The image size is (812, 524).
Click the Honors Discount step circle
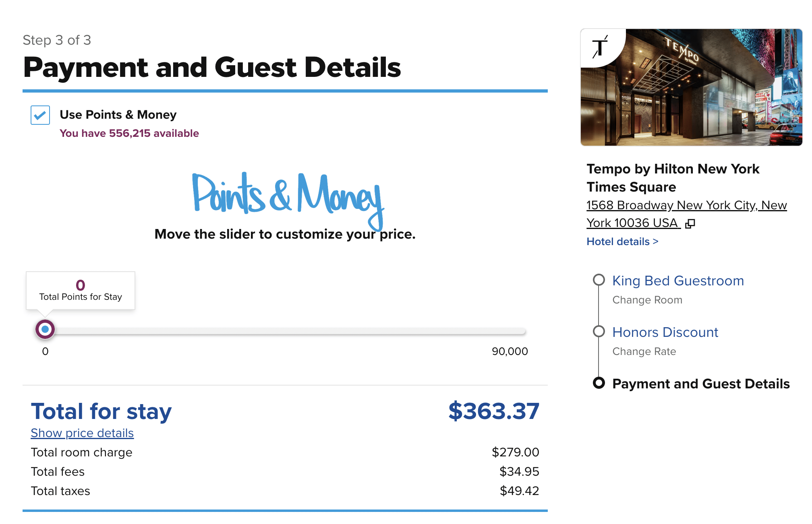(599, 331)
